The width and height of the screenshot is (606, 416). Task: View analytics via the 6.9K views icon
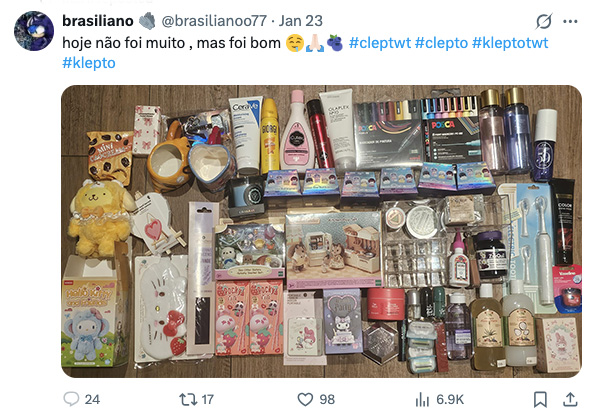coord(422,399)
